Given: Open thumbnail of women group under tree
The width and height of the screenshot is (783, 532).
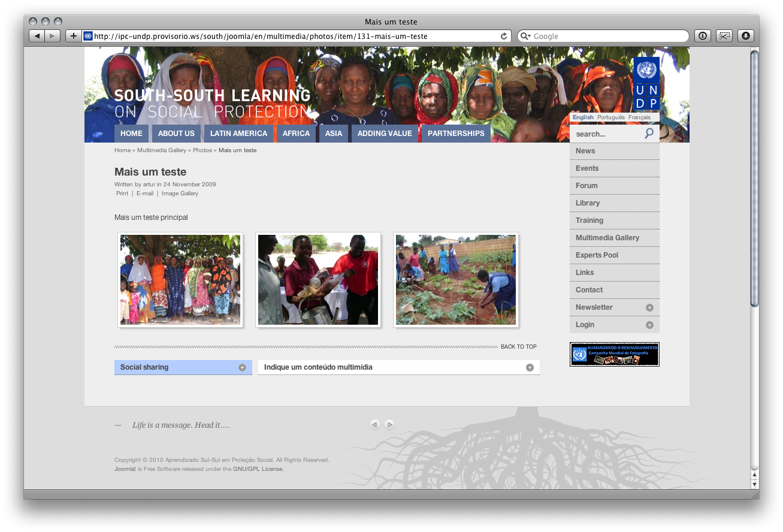Looking at the screenshot, I should point(180,280).
